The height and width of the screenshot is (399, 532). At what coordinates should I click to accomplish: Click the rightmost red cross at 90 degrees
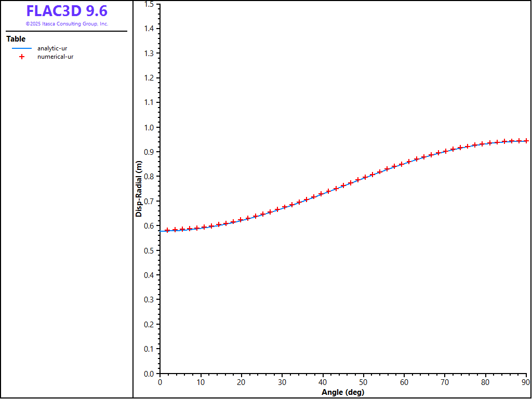coord(526,141)
